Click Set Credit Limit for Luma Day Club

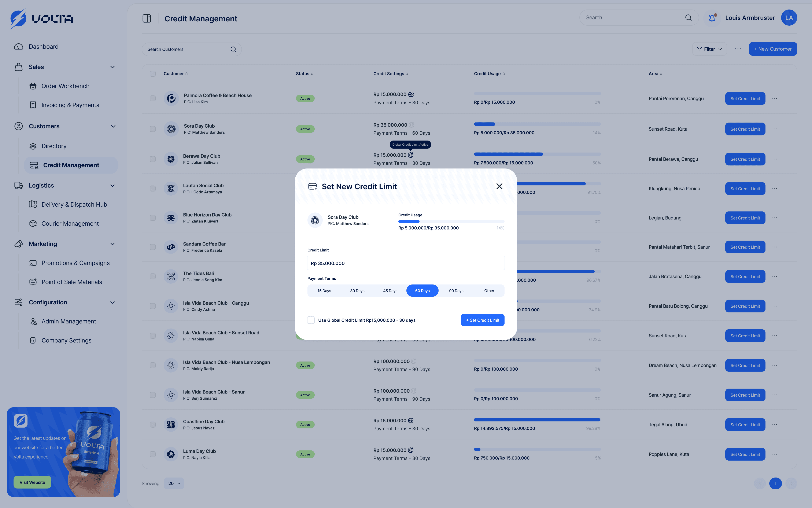(x=745, y=454)
